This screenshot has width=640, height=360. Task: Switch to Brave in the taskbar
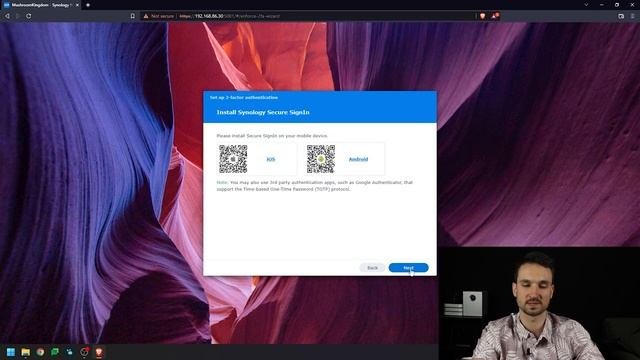(99, 352)
